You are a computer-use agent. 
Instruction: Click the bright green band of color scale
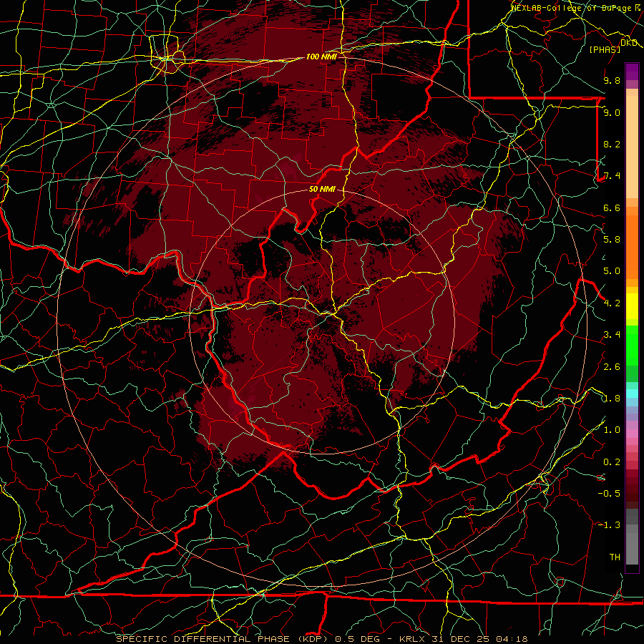coord(632,345)
